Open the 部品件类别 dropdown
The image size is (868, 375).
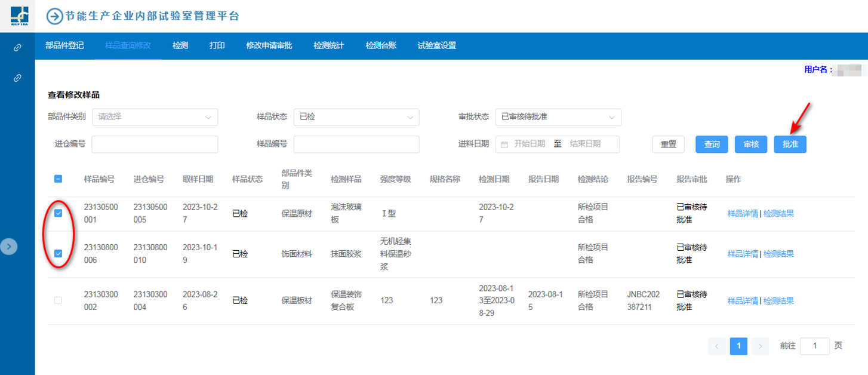tap(155, 117)
